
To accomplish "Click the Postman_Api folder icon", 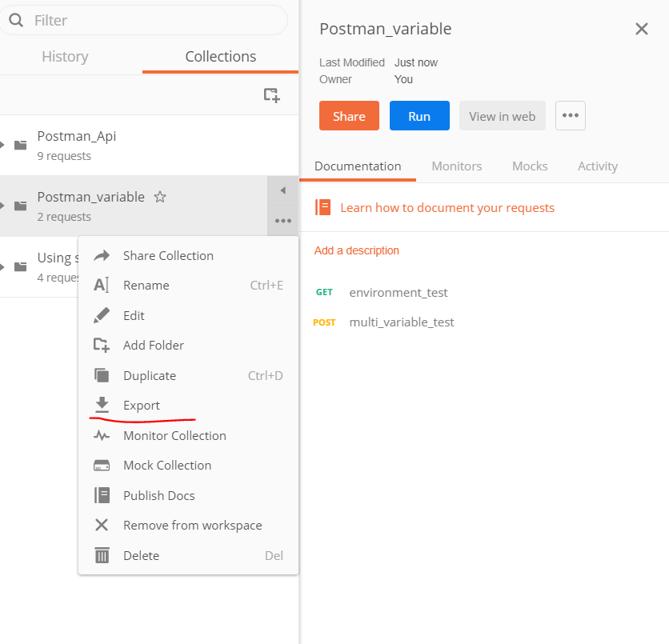I will click(21, 145).
